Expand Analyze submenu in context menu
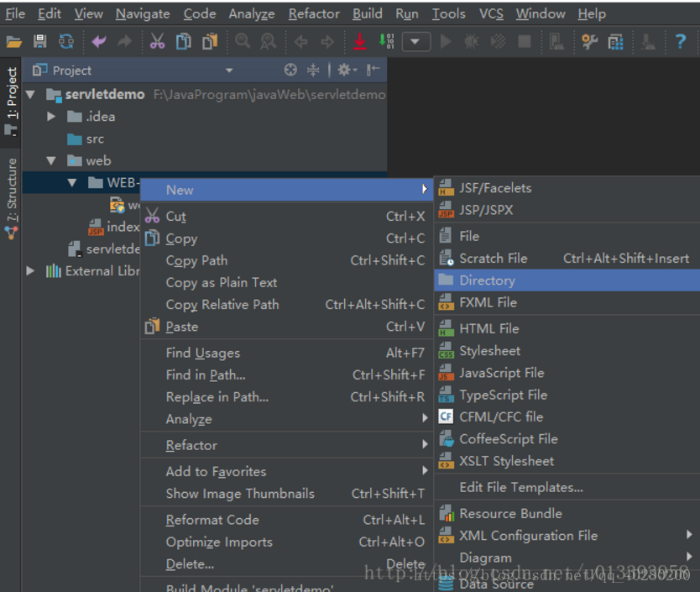 [286, 419]
